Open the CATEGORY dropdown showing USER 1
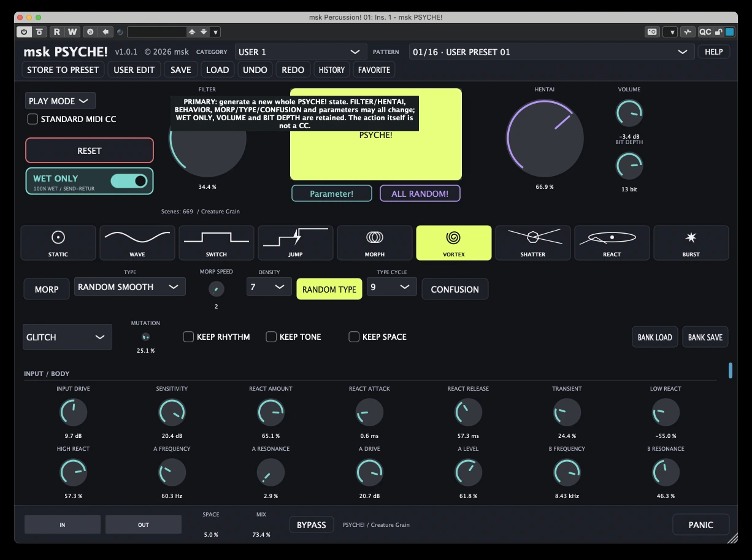Image resolution: width=752 pixels, height=560 pixels. point(300,52)
